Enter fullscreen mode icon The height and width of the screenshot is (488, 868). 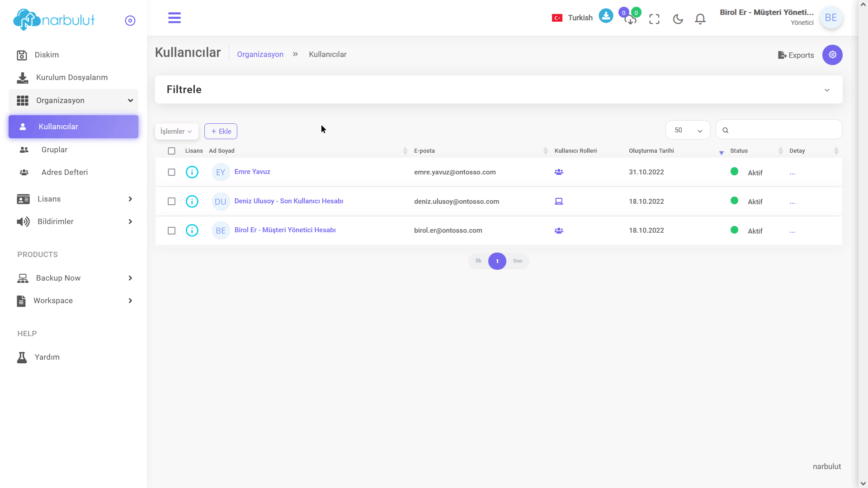tap(654, 19)
